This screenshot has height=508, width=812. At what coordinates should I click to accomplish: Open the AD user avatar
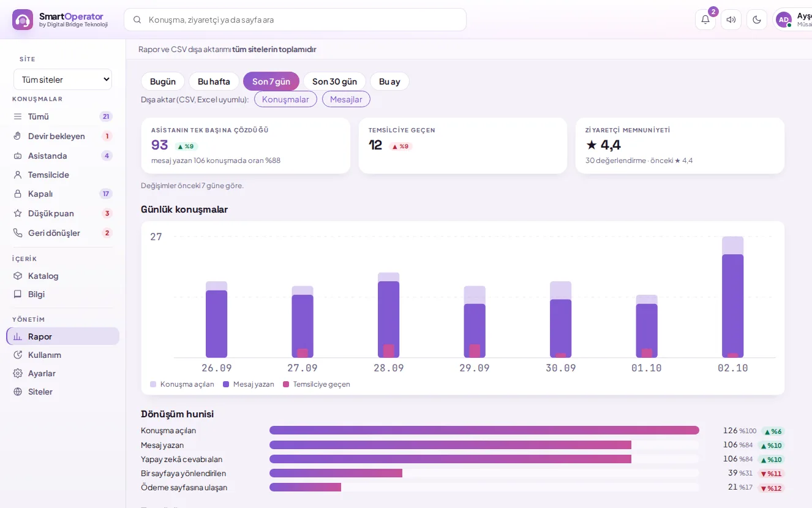click(784, 20)
